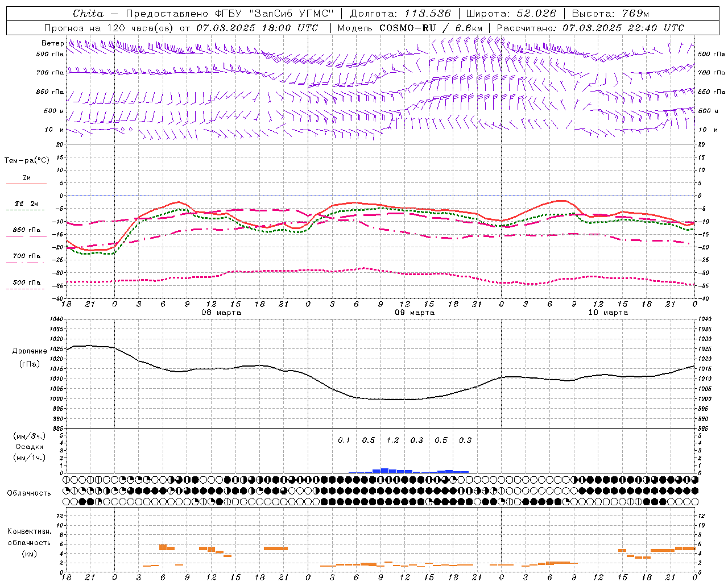Click the Предоставлено ФГБУ "ЗапСиб УГМС" credit
728x582 pixels.
(230, 14)
